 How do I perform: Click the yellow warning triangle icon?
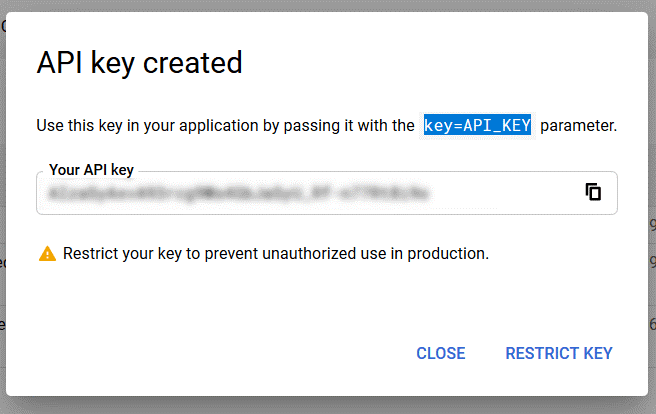pyautogui.click(x=47, y=254)
